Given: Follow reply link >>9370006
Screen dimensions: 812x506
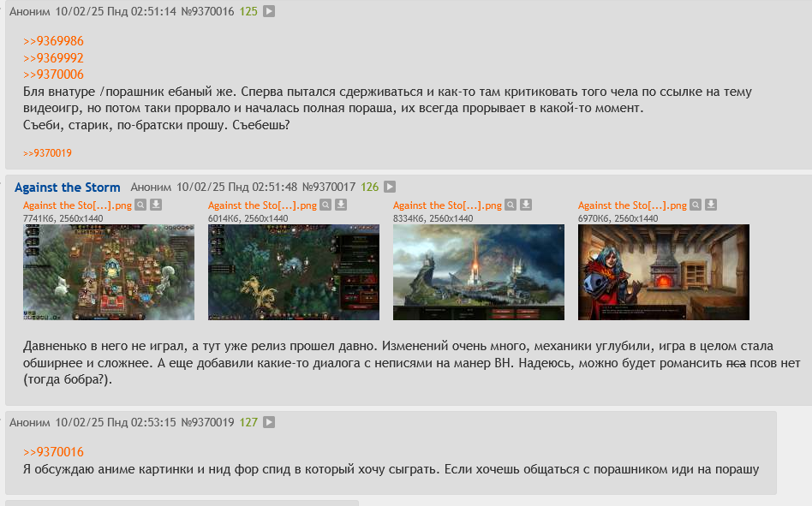Looking at the screenshot, I should coord(53,74).
